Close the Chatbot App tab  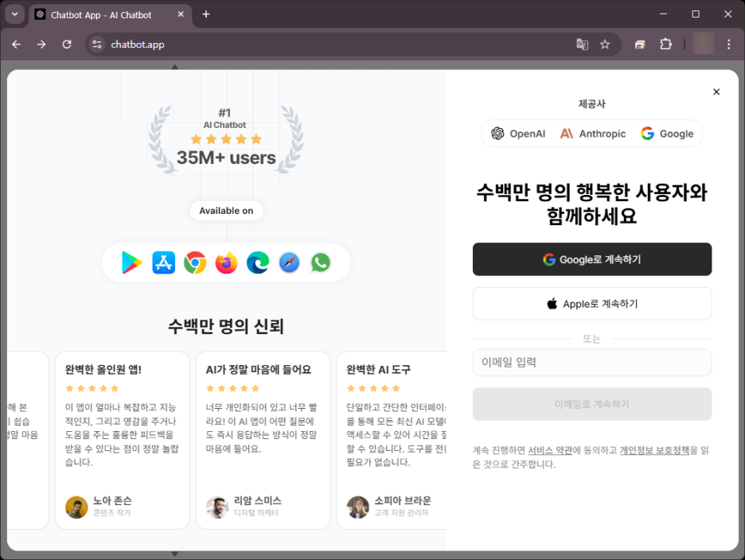(181, 14)
